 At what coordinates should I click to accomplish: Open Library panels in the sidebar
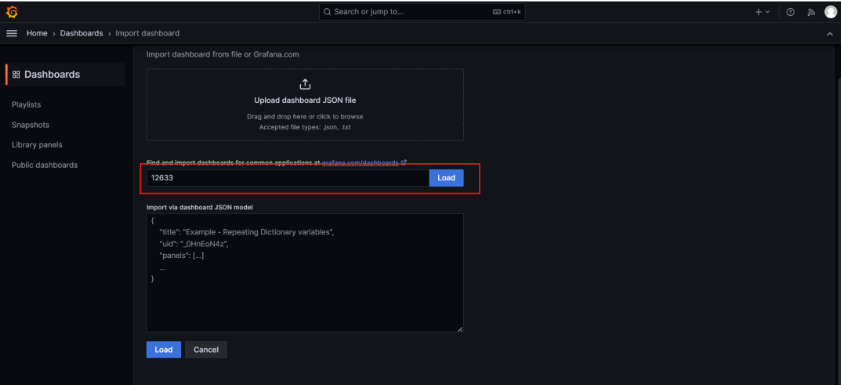click(37, 145)
